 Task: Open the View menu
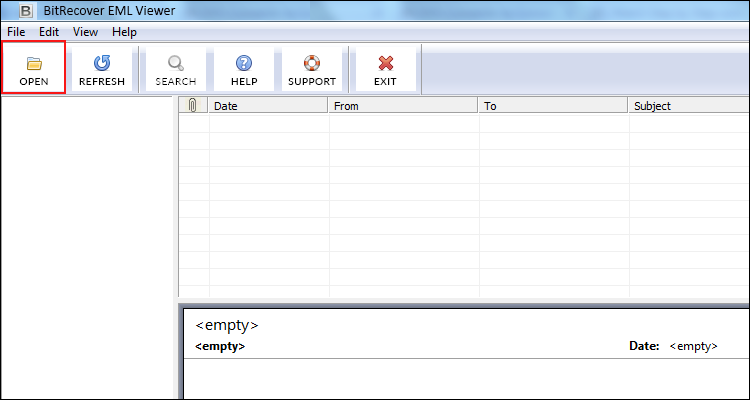[85, 32]
